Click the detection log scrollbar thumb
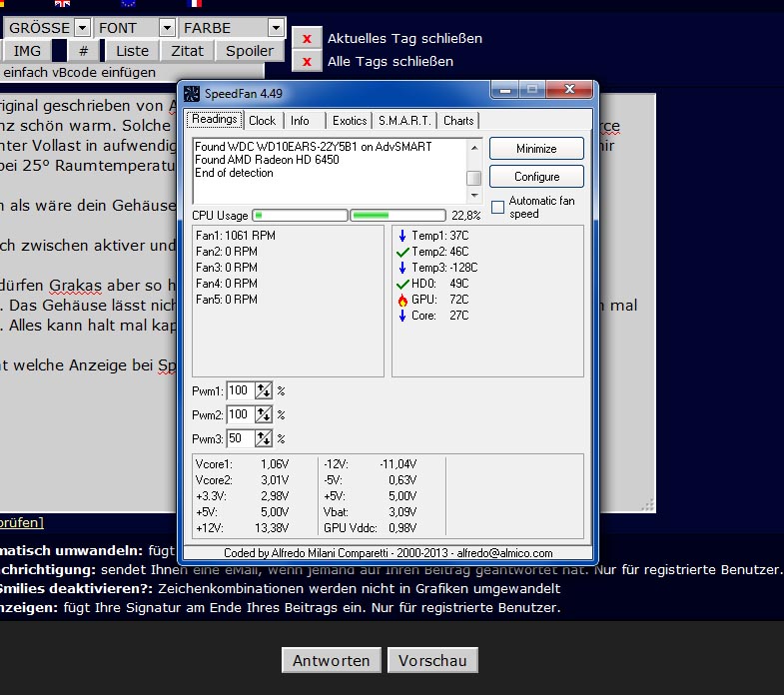 [x=474, y=178]
